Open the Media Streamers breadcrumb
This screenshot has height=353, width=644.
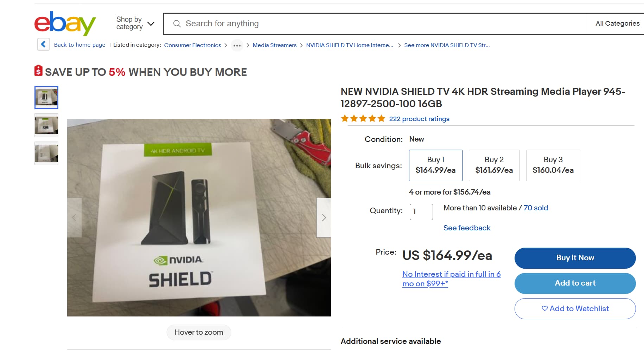(x=274, y=45)
